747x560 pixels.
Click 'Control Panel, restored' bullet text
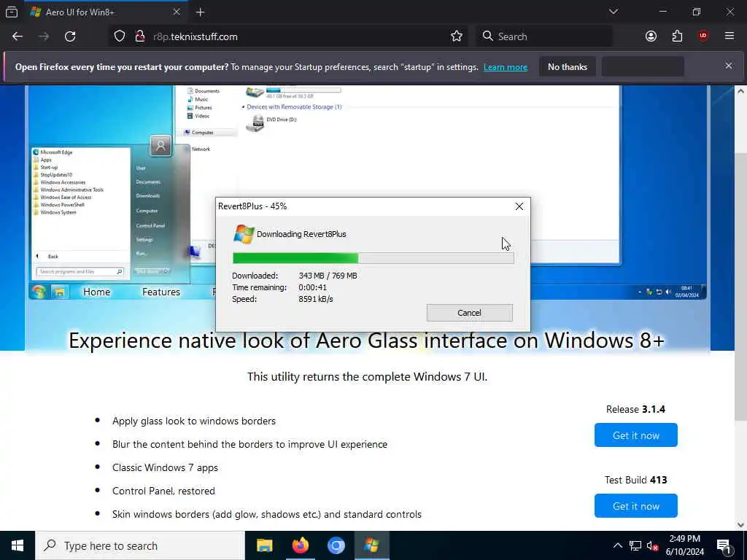[x=163, y=491]
